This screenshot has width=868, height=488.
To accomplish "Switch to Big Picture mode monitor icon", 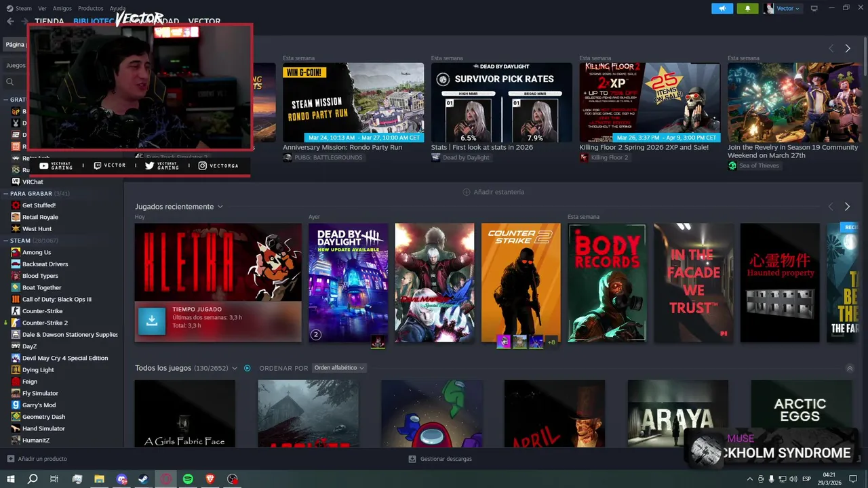I will 814,8.
